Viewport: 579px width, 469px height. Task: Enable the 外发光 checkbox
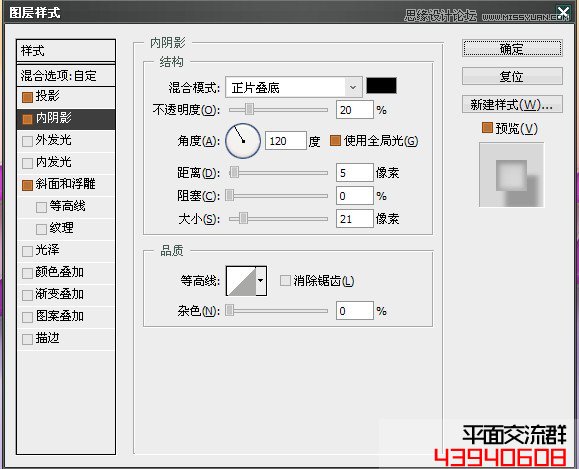[x=27, y=141]
